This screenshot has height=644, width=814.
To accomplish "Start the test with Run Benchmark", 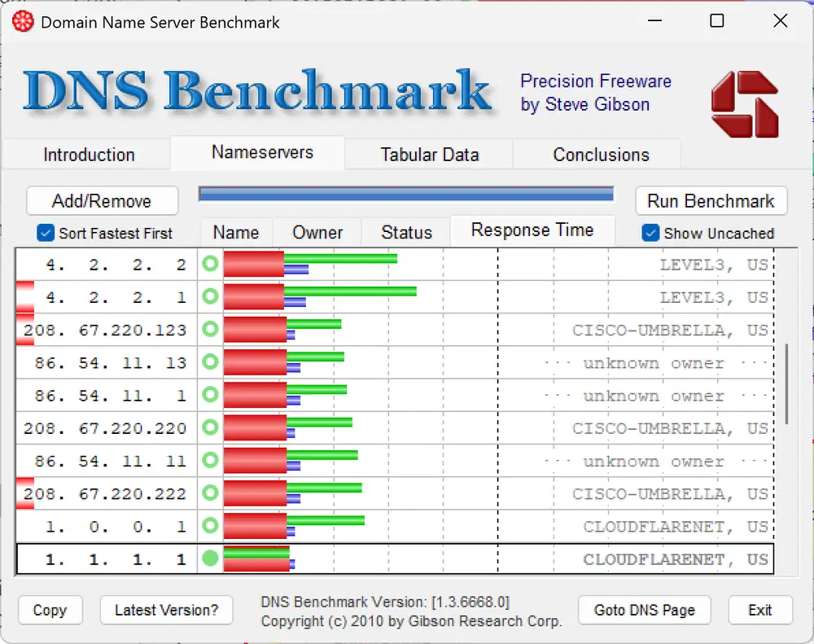I will pos(711,201).
